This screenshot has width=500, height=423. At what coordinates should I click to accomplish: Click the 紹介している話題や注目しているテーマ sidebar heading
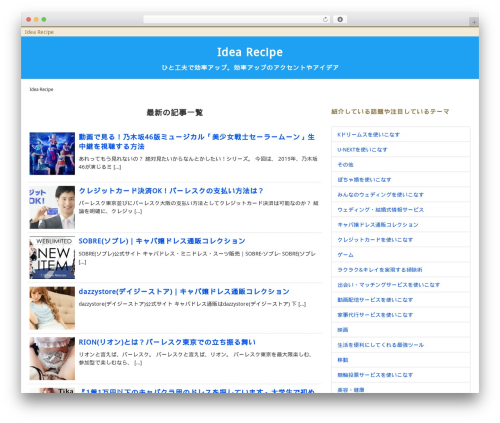[390, 111]
